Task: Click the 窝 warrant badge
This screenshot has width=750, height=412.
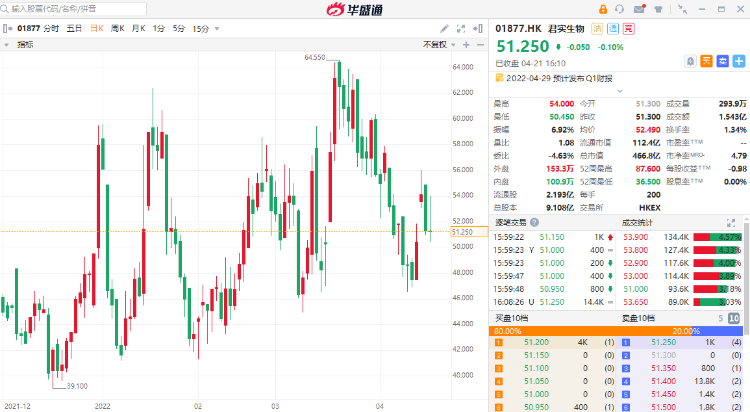Action: pyautogui.click(x=629, y=29)
